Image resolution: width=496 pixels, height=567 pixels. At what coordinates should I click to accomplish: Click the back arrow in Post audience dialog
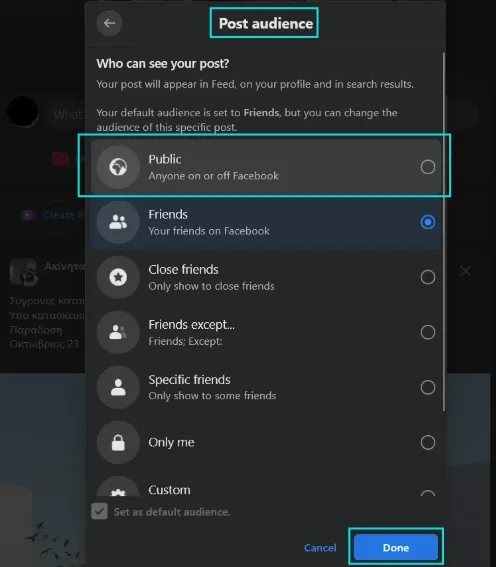click(110, 24)
